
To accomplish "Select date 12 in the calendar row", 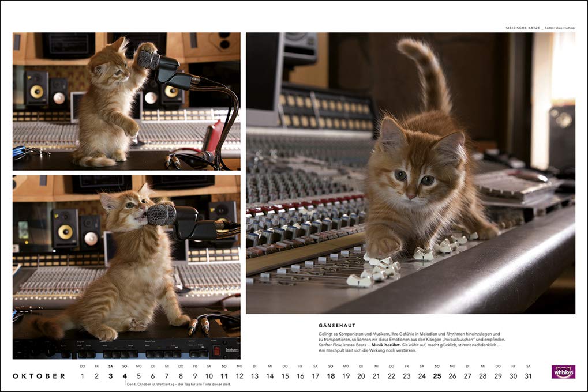I will pos(239,376).
